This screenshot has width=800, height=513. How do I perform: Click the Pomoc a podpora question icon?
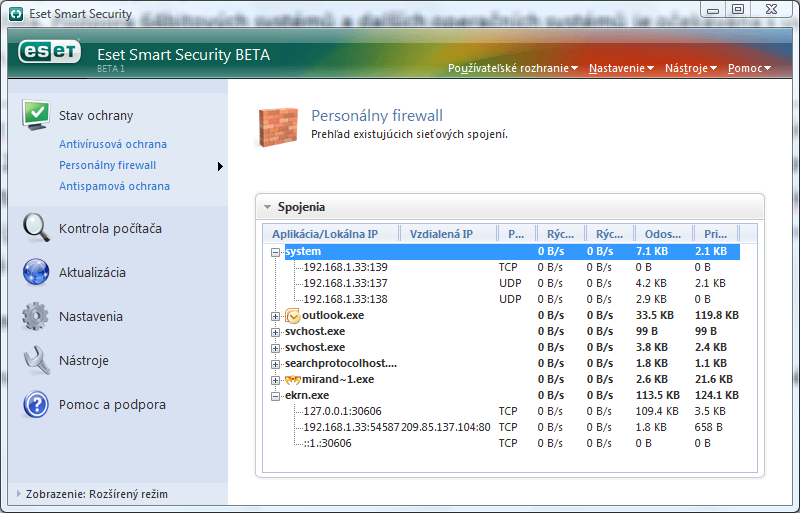pos(36,404)
